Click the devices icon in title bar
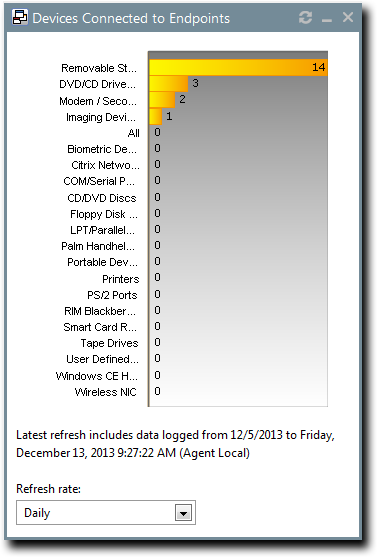Viewport: 377px width, 557px height. [20, 17]
